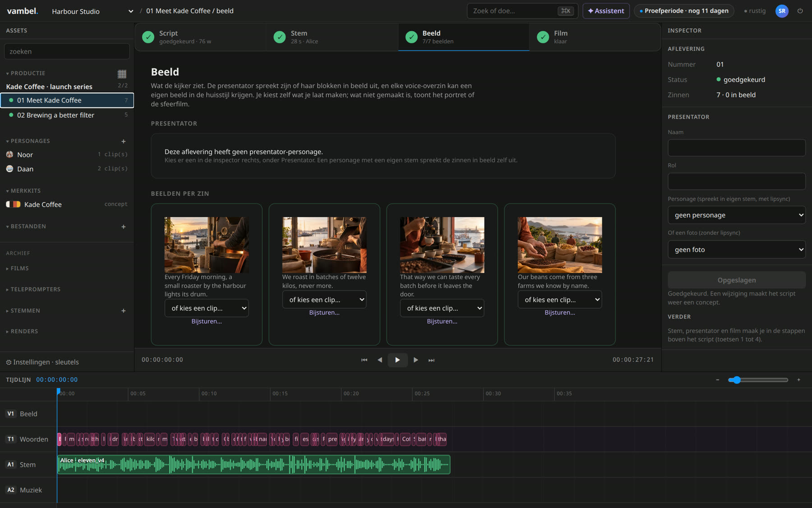
Task: Open the SR user avatar
Action: point(782,11)
